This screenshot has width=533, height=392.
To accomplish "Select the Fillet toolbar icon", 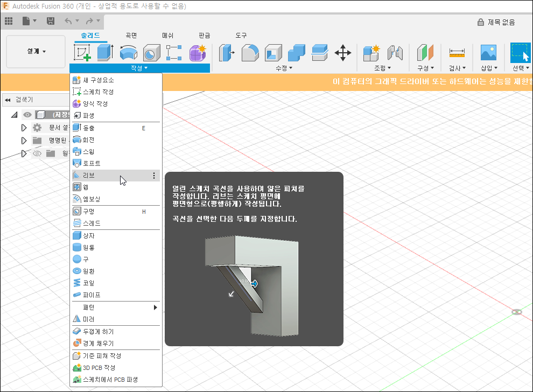I will click(x=250, y=53).
